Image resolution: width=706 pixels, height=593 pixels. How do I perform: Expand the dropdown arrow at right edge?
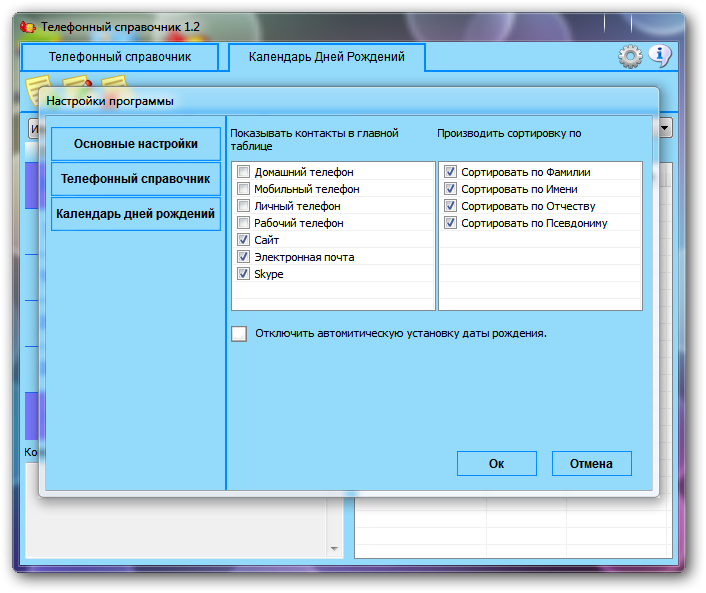665,128
